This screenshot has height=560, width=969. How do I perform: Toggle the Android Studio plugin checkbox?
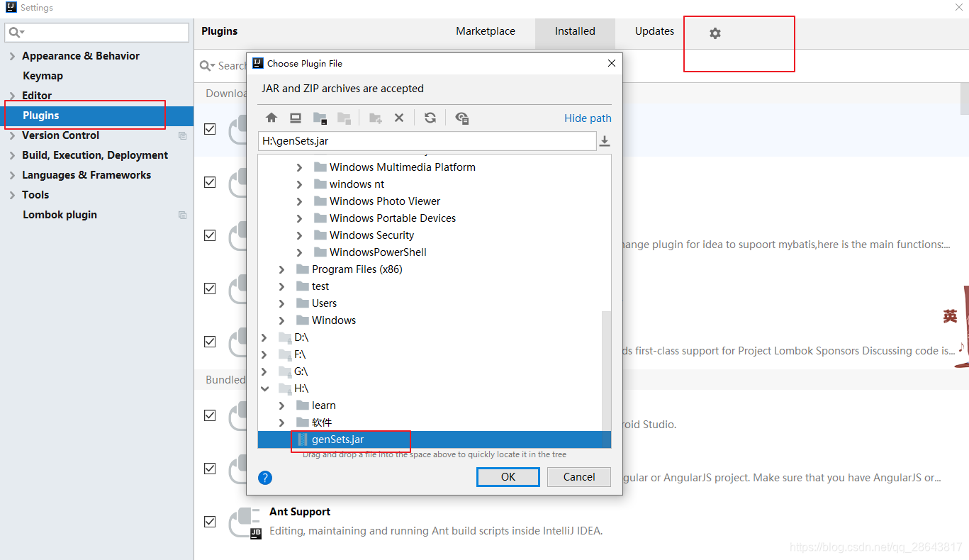coord(210,415)
